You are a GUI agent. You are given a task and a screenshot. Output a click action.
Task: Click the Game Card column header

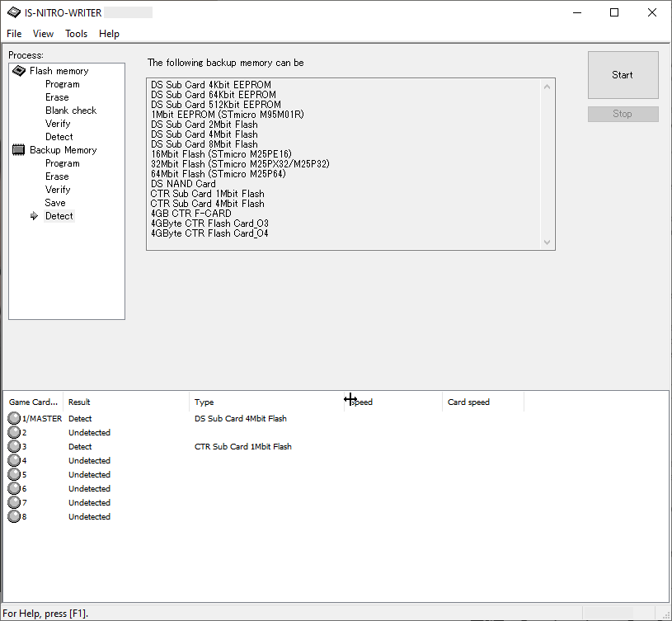click(x=33, y=402)
